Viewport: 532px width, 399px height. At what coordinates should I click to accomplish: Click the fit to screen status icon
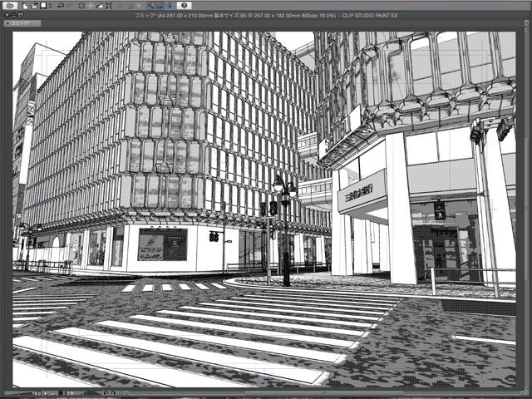tap(61, 393)
